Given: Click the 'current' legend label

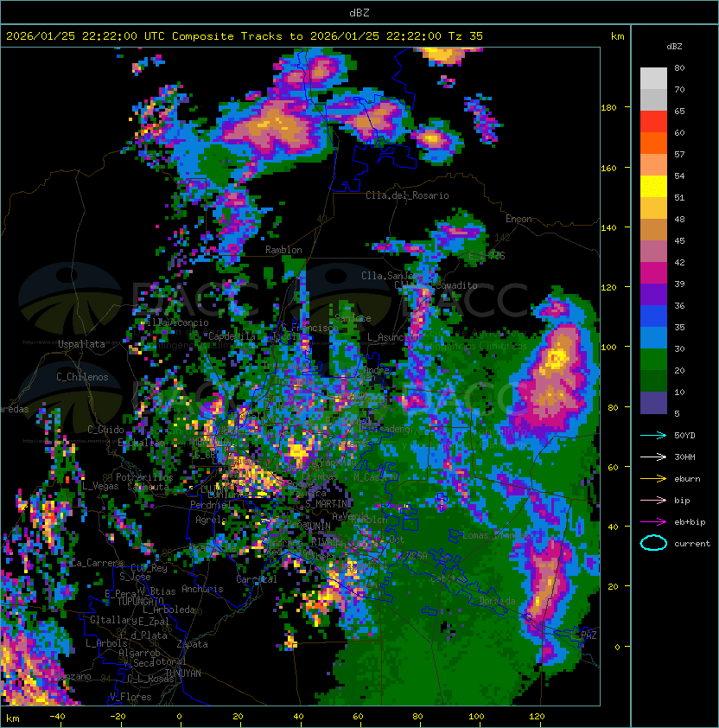Looking at the screenshot, I should 692,544.
